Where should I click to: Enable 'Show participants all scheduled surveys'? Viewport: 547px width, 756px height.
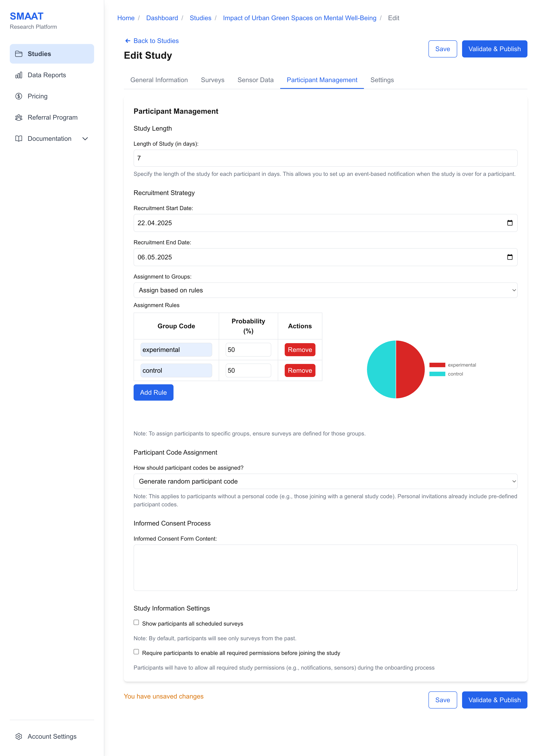click(136, 622)
